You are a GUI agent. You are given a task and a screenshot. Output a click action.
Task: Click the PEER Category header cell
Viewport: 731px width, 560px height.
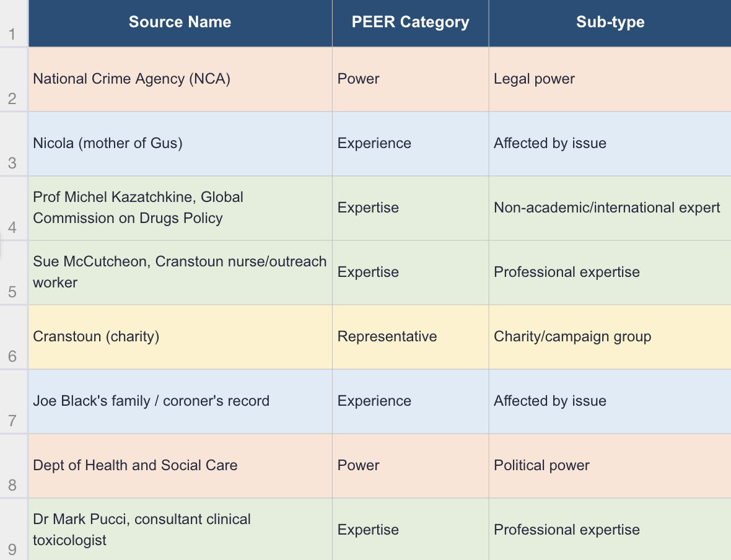410,22
